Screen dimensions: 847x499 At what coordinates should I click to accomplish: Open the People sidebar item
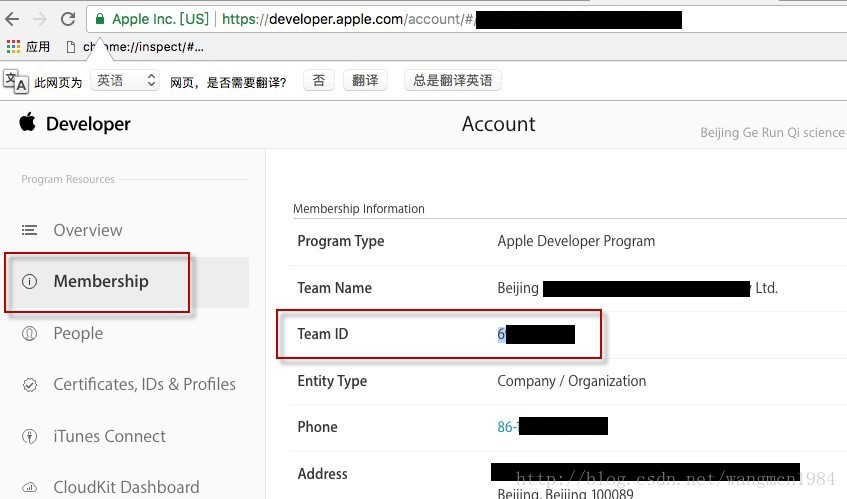coord(78,334)
